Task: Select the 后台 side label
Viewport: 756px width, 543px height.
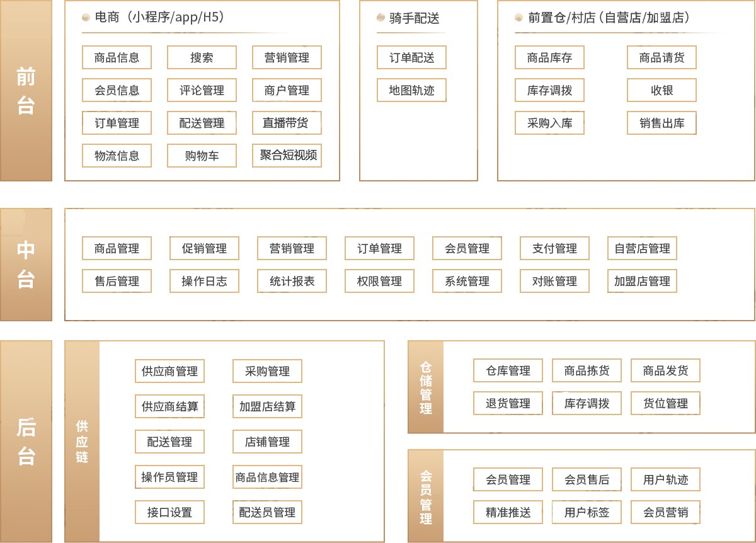Action: [x=26, y=441]
